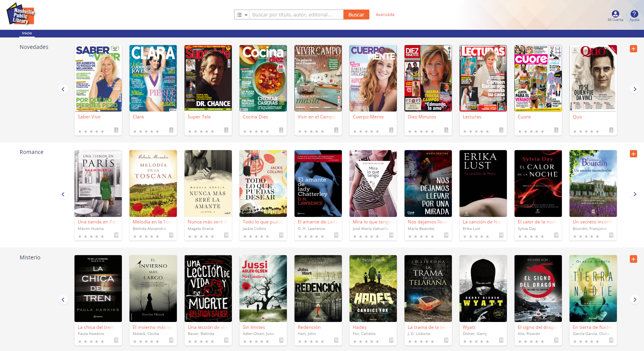Open the Saber Vivir magazine cover
This screenshot has width=644, height=351.
[98, 78]
